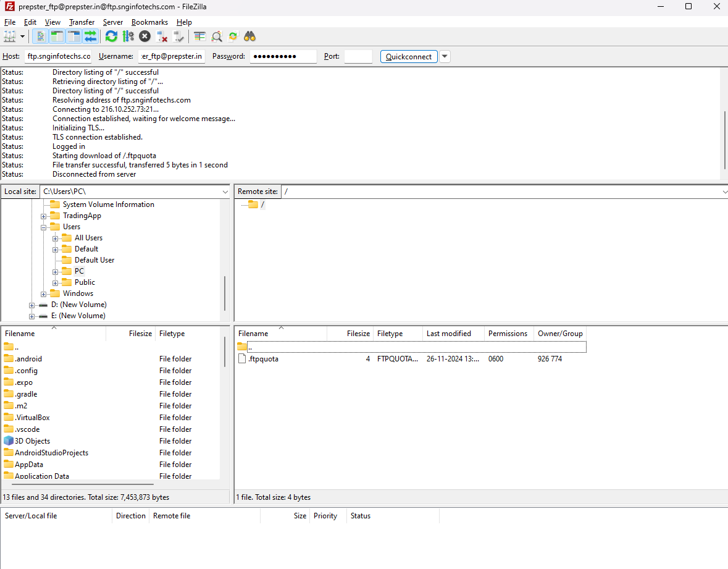Open the View menu
The image size is (728, 569).
(52, 22)
